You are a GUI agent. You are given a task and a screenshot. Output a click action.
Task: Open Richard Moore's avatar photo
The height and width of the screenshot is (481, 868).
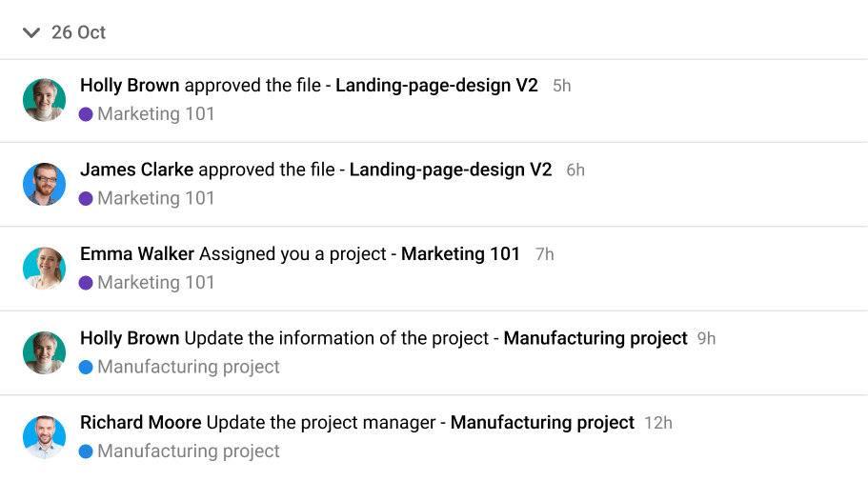pyautogui.click(x=44, y=437)
